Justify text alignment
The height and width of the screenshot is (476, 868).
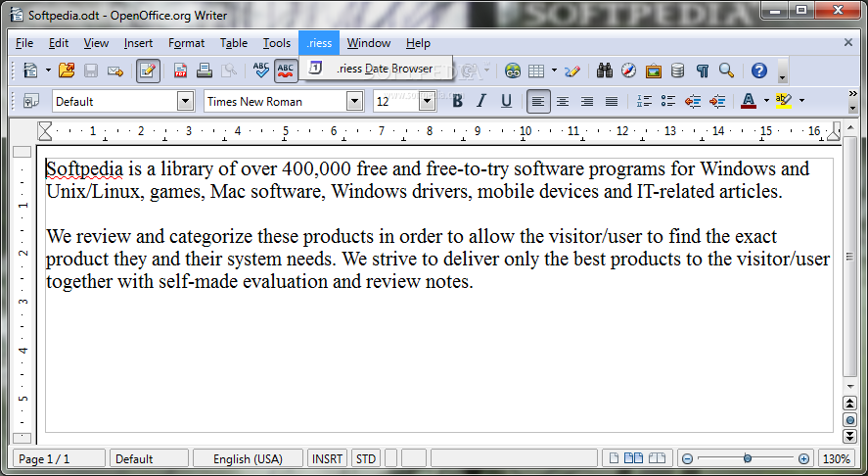(x=612, y=101)
